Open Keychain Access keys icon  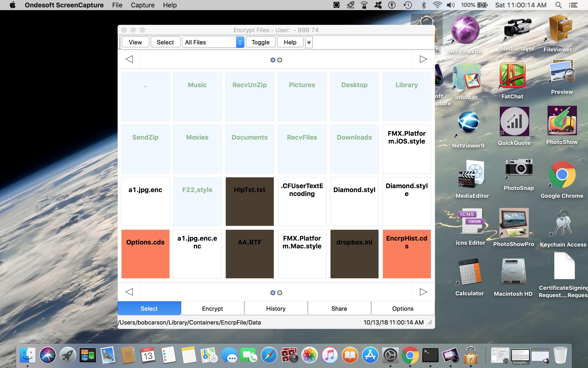pos(563,223)
